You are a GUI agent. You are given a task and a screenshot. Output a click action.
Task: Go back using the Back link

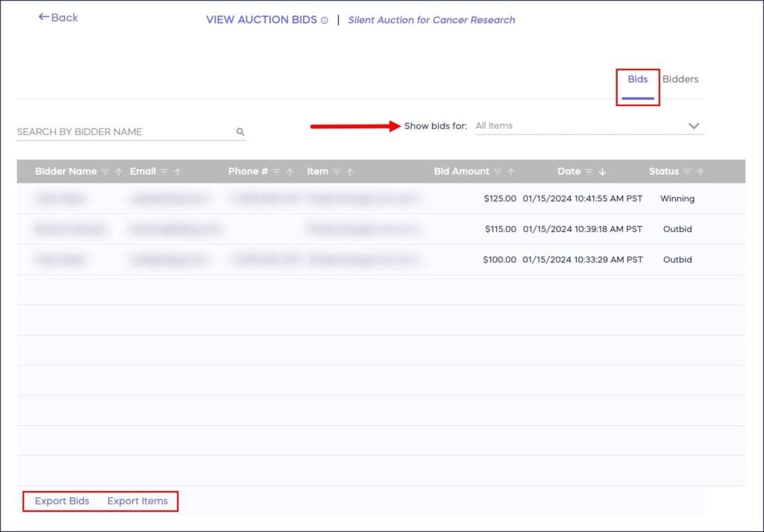tap(58, 17)
